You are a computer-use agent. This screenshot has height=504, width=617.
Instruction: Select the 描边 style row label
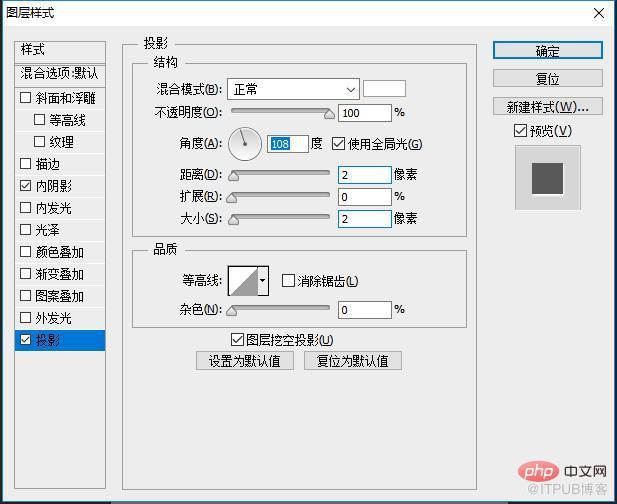[48, 164]
